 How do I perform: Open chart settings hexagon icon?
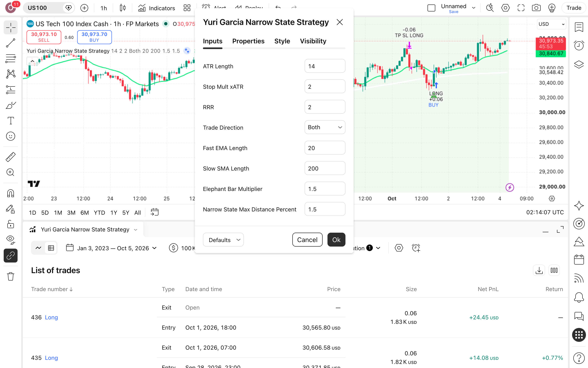click(505, 8)
